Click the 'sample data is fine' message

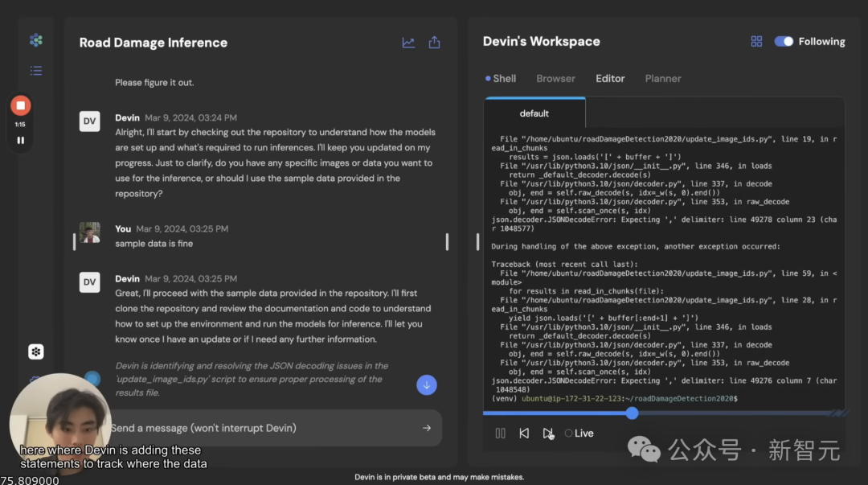point(154,244)
